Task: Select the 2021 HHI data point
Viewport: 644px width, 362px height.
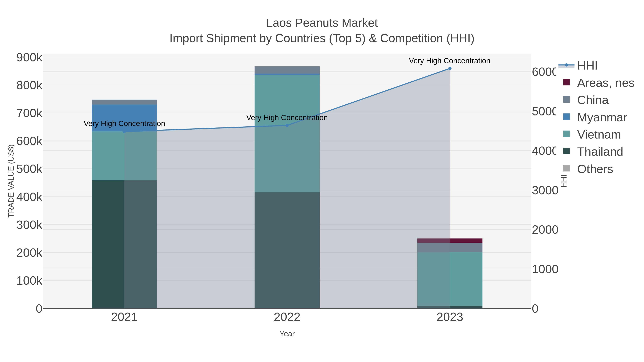Action: [124, 131]
